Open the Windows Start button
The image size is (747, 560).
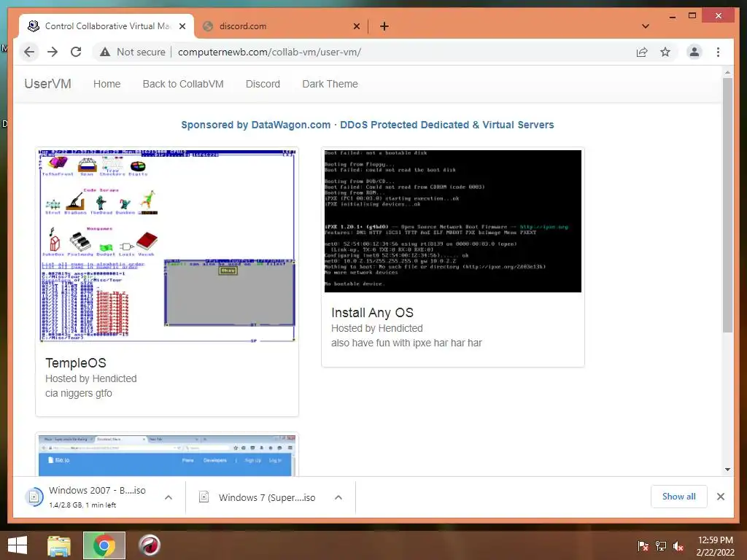coord(18,545)
